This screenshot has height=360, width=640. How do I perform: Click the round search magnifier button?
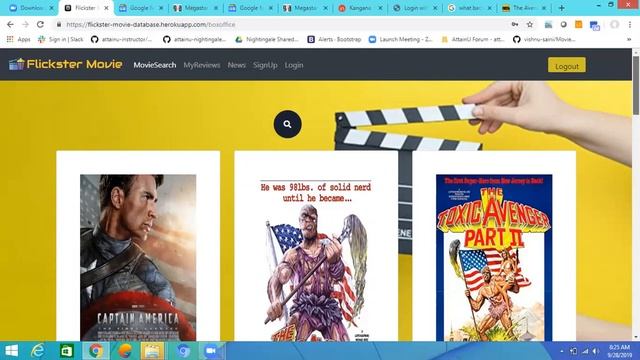pos(287,124)
